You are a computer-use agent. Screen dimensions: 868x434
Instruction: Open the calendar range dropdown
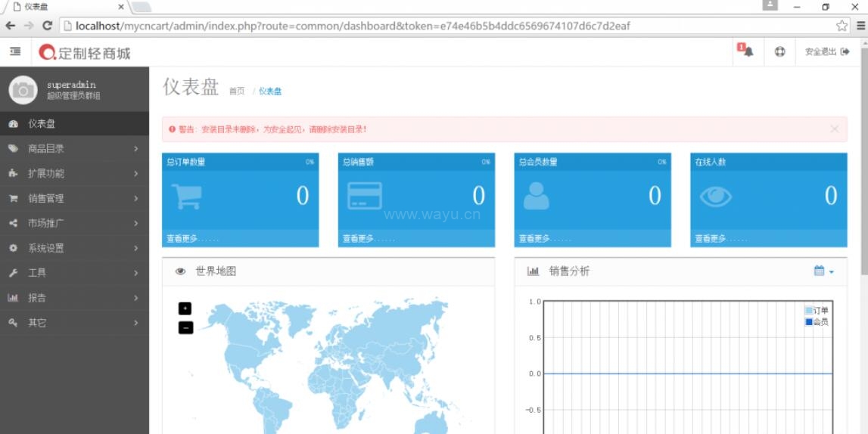(823, 271)
